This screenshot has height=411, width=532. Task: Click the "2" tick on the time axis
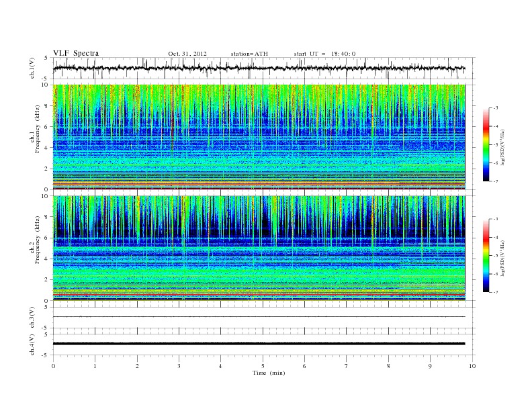point(137,366)
